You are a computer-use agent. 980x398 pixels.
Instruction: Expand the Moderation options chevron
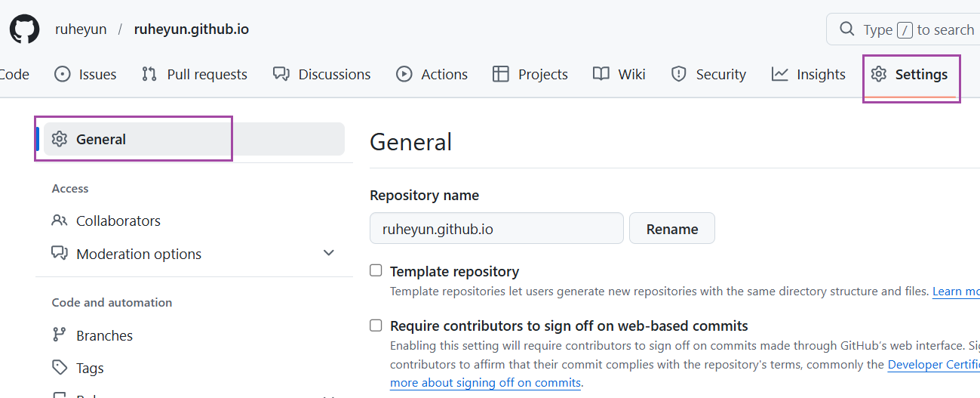(328, 253)
